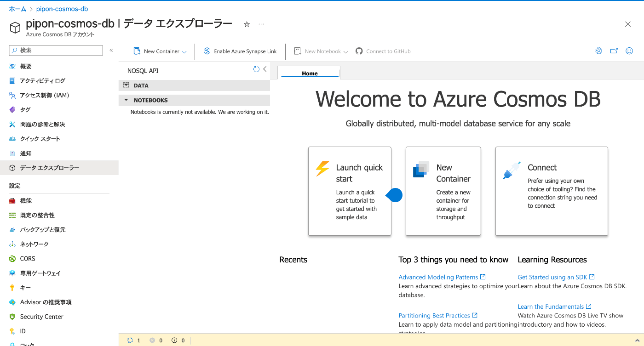Image resolution: width=644 pixels, height=346 pixels.
Task: Click Connect to GitHub in toolbar
Action: (x=383, y=51)
